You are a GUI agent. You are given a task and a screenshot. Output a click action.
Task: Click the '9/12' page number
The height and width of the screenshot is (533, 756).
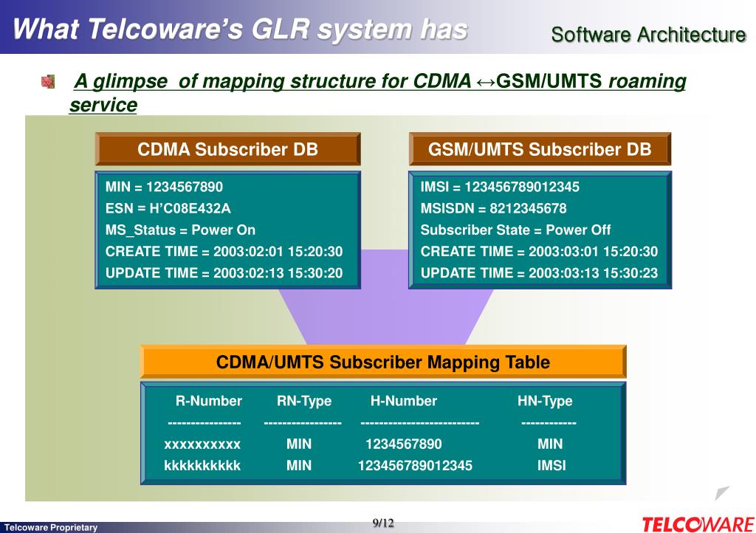click(x=383, y=523)
